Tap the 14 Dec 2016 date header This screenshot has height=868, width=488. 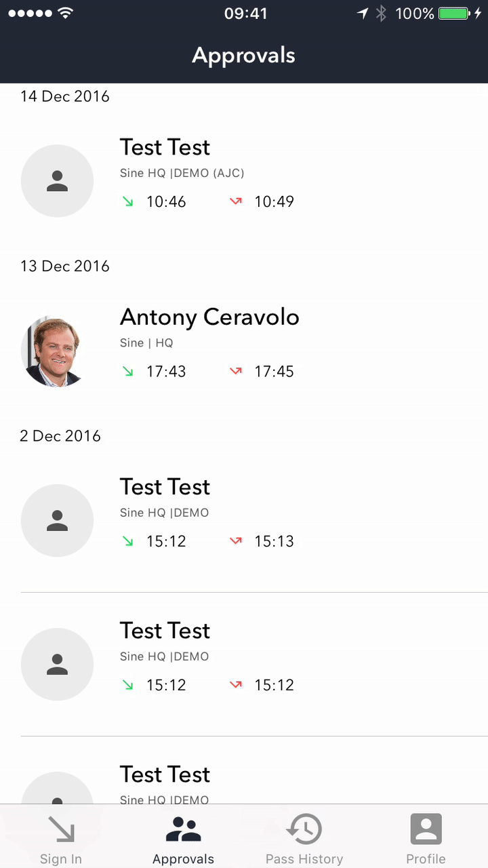click(65, 96)
